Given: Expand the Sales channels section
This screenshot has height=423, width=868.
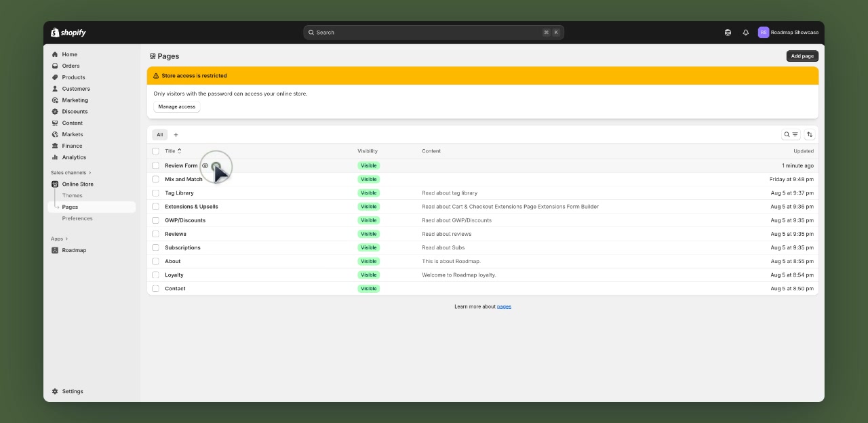Looking at the screenshot, I should pyautogui.click(x=69, y=172).
